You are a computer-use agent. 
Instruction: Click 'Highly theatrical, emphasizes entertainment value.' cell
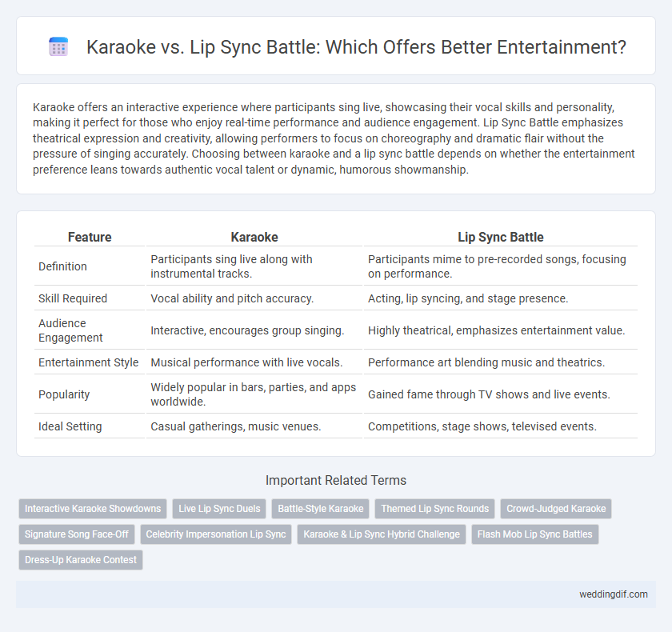(x=501, y=330)
